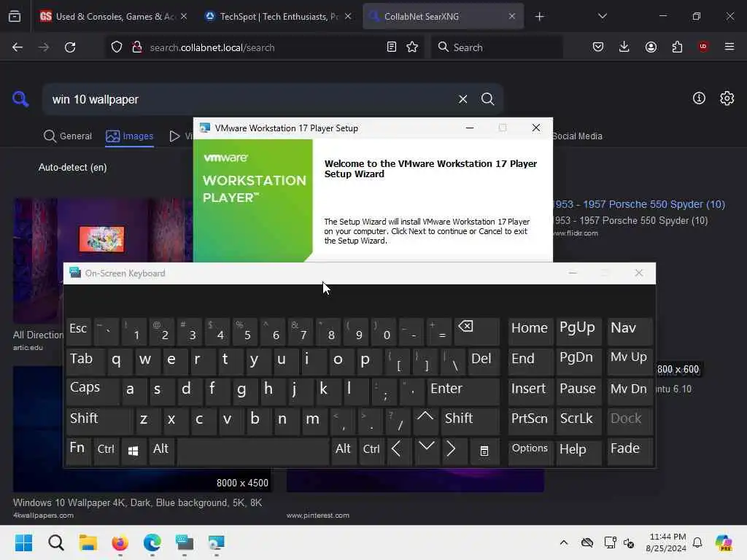Click the context menu key on keyboard
This screenshot has width=747, height=560.
click(484, 451)
